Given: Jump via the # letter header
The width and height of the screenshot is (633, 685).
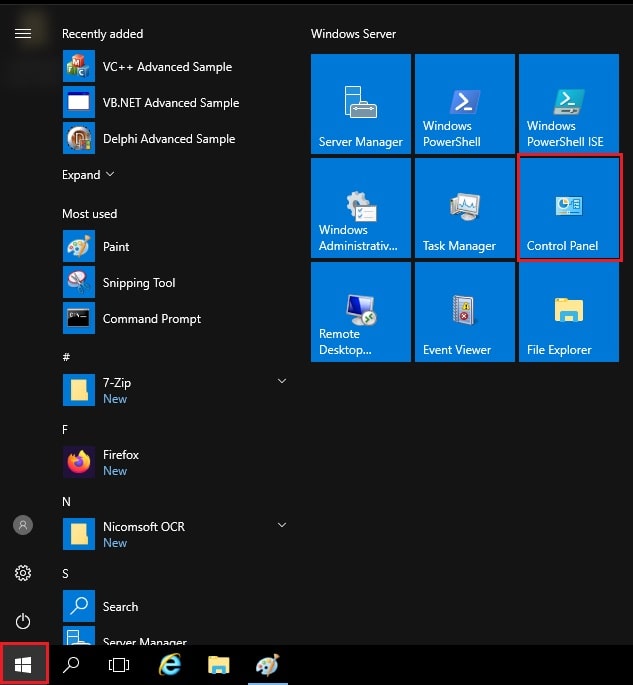Looking at the screenshot, I should click(x=66, y=357).
